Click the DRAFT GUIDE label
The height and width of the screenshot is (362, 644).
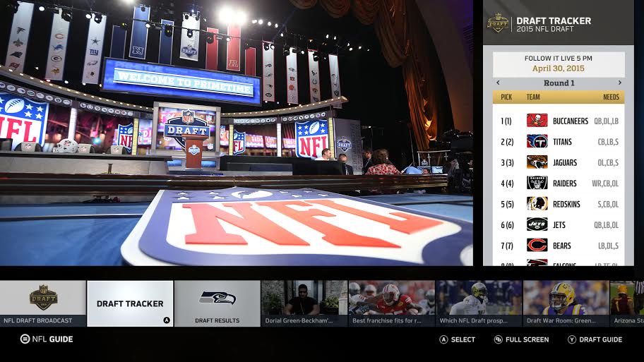point(600,339)
